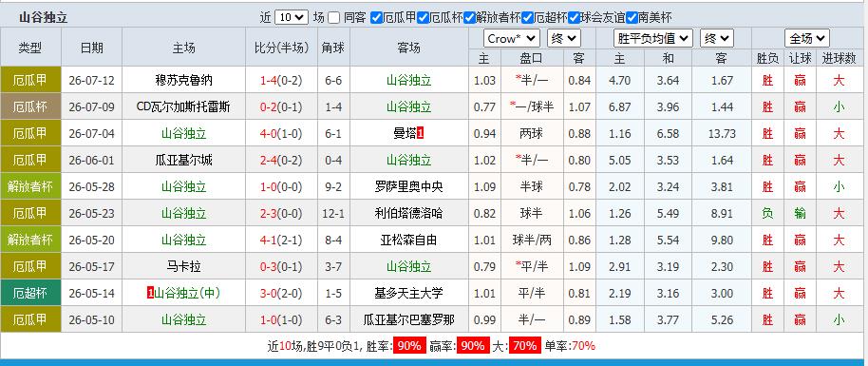Click the 山谷独立 team title
The width and height of the screenshot is (868, 366).
pyautogui.click(x=44, y=18)
